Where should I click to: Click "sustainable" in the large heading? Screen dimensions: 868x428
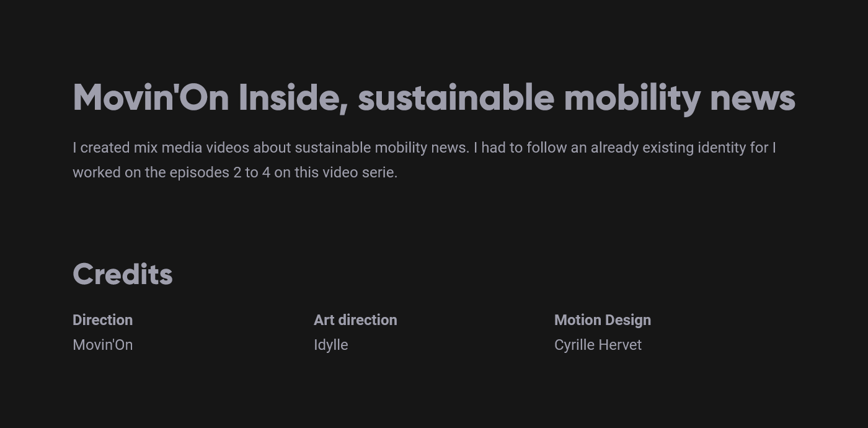[456, 98]
